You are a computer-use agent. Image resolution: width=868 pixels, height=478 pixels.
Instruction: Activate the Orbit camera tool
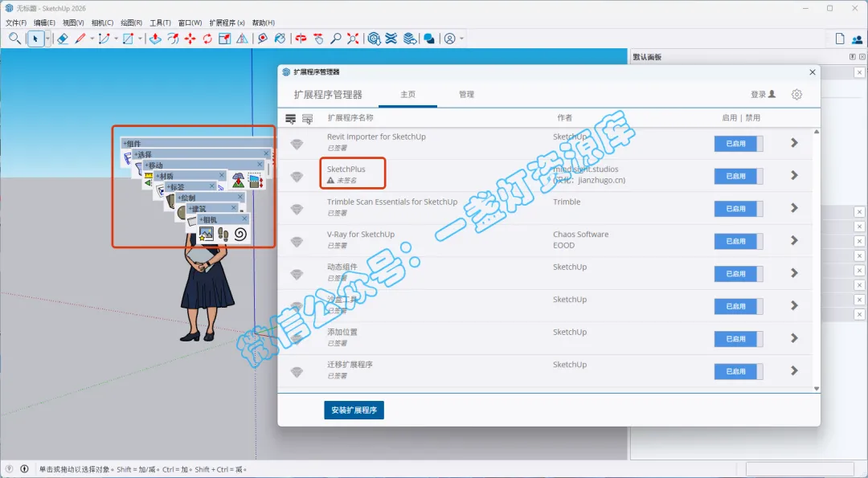301,39
